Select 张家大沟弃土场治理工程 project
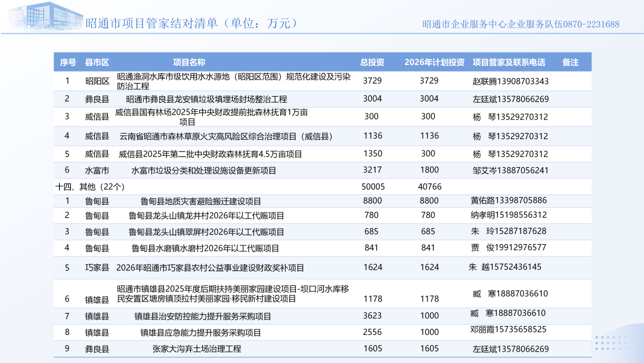The image size is (644, 363). [197, 349]
